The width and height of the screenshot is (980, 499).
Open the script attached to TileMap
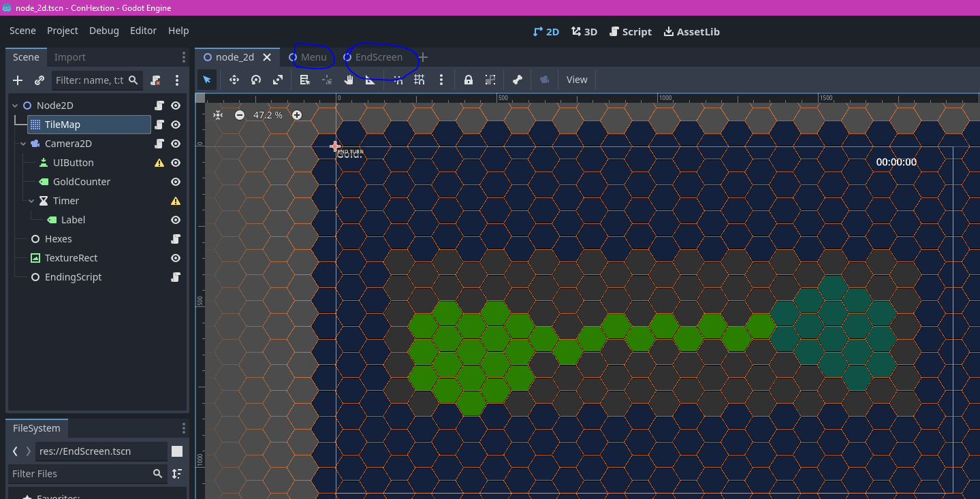(159, 125)
